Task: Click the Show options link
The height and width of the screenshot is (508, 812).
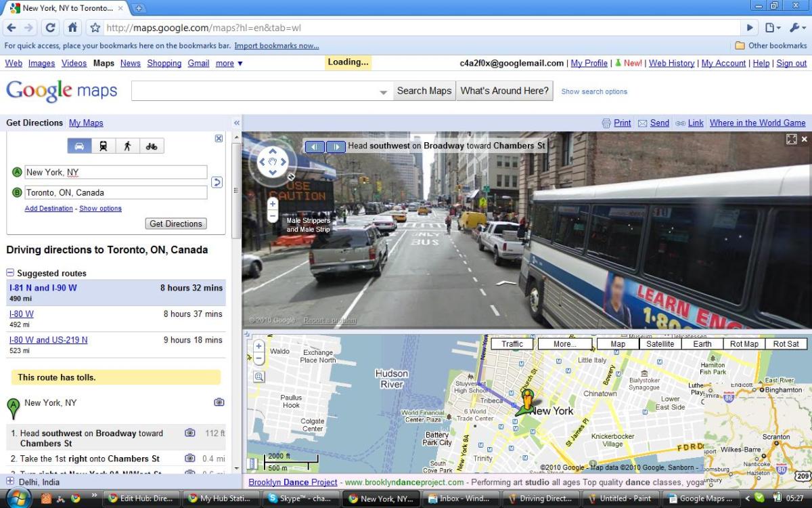Action: tap(100, 209)
